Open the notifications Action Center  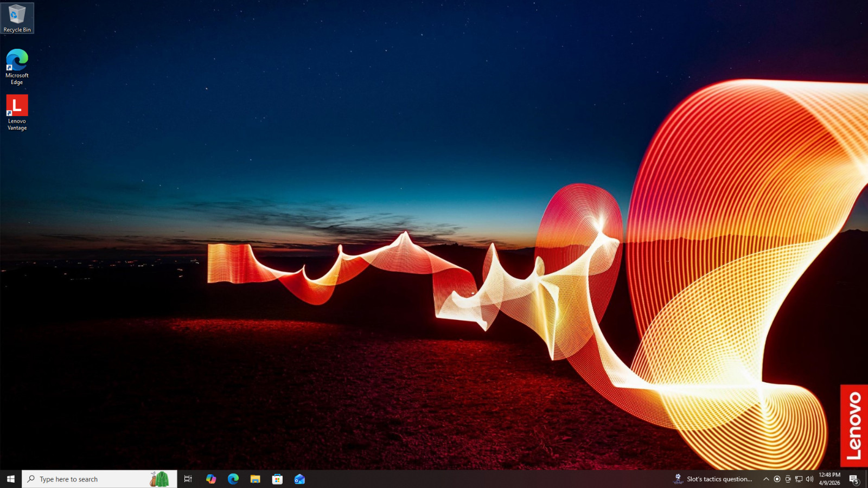click(854, 479)
